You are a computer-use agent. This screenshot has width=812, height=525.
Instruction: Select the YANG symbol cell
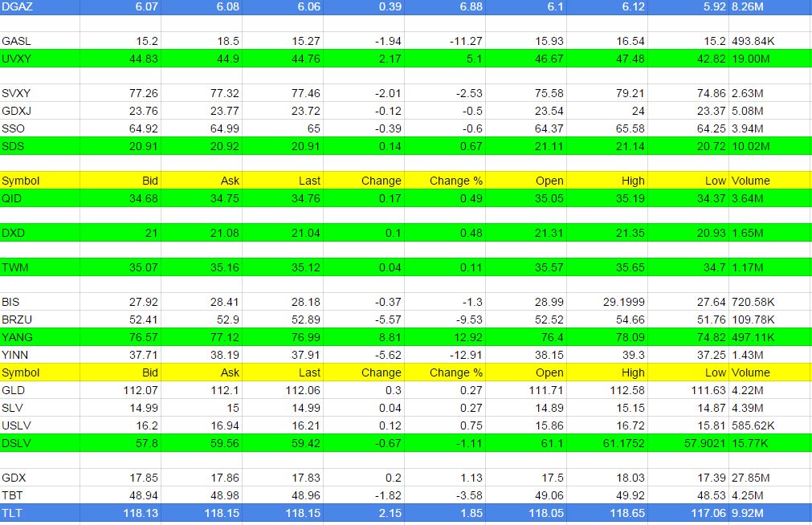click(x=40, y=337)
